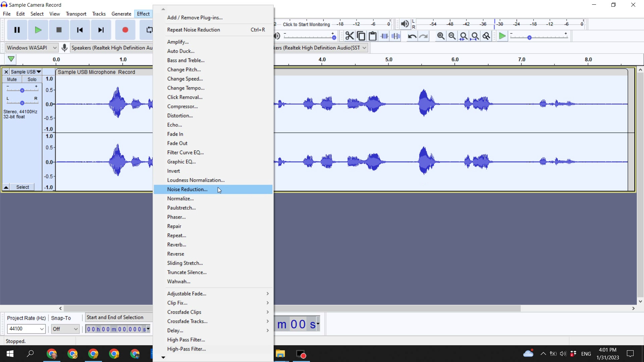Open the Project Rate 44100 dropdown
Image resolution: width=644 pixels, height=362 pixels.
(x=26, y=329)
